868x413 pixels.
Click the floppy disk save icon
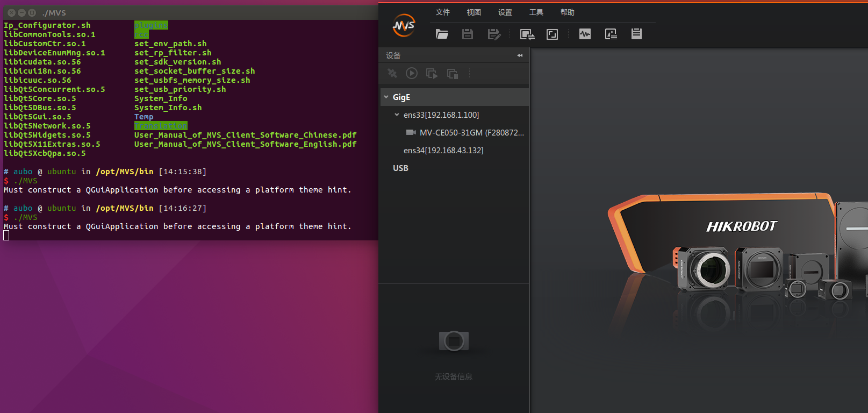coord(468,34)
